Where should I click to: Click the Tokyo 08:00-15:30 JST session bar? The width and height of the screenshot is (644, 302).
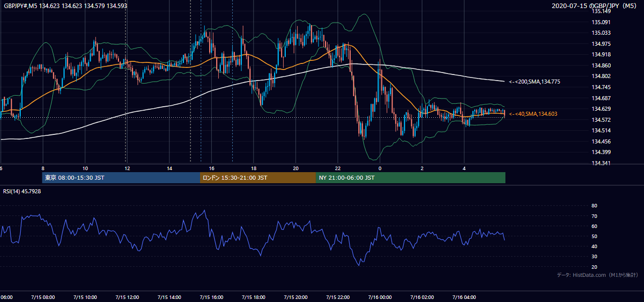point(121,178)
